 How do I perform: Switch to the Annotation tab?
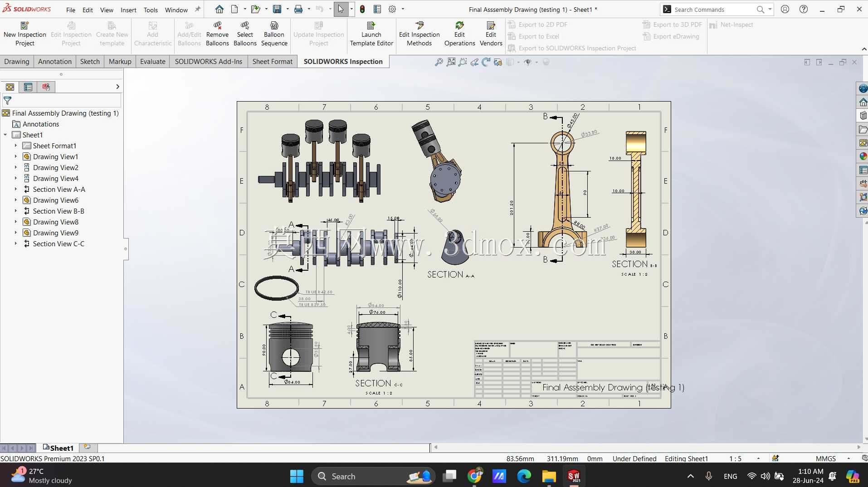coord(55,62)
